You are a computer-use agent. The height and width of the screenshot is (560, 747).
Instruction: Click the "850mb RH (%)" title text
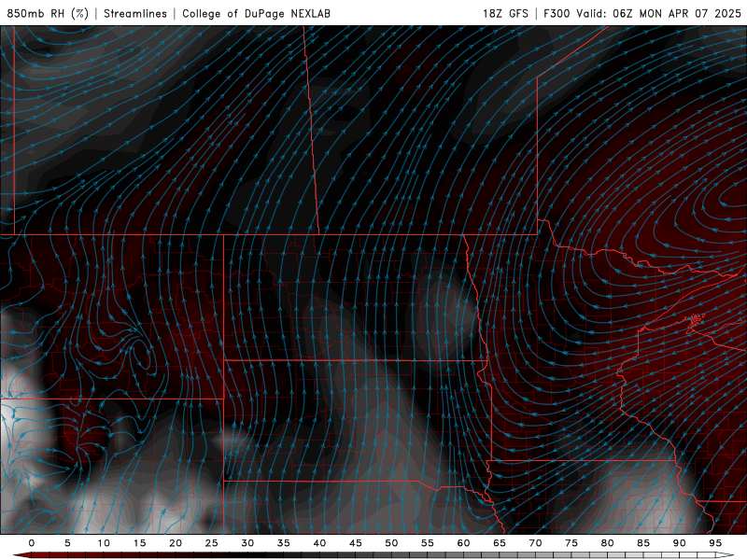tap(48, 13)
